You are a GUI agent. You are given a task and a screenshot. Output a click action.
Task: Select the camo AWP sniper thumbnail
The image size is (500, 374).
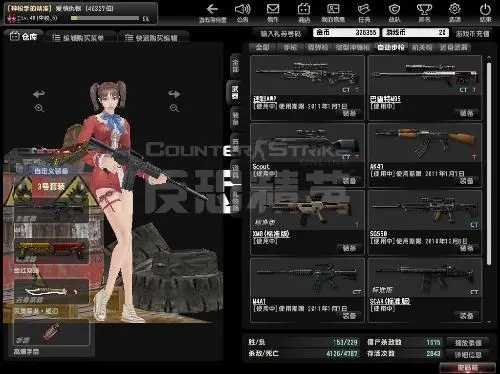point(307,76)
